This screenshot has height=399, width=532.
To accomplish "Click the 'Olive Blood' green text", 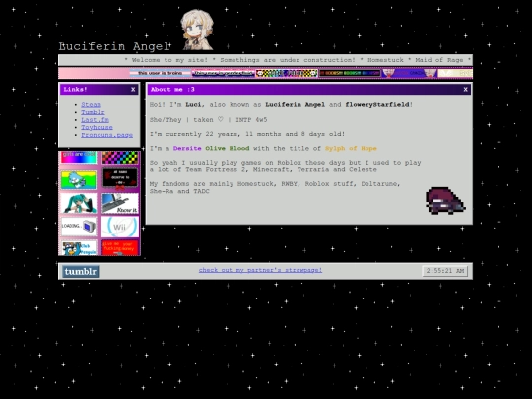I will point(228,148).
